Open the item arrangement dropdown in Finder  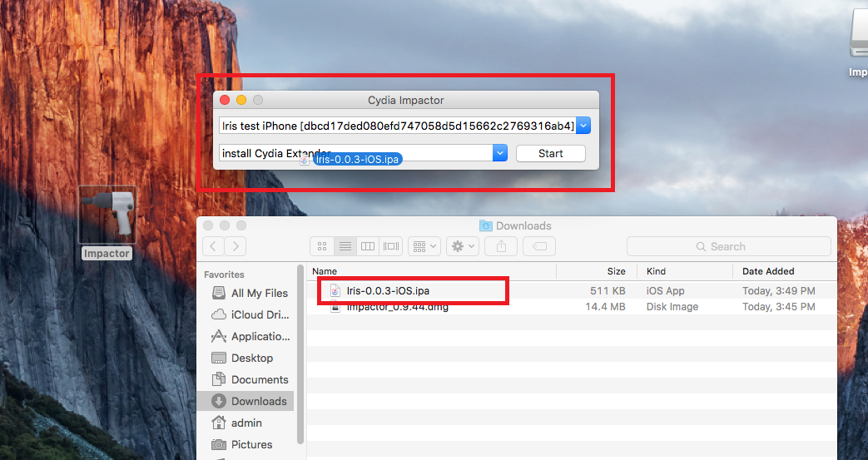(424, 246)
